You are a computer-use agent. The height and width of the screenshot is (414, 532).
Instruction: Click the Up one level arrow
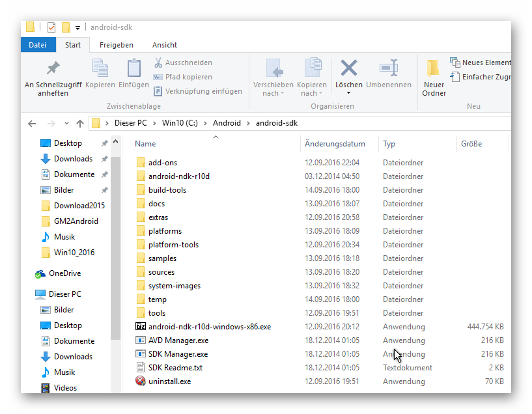point(79,124)
